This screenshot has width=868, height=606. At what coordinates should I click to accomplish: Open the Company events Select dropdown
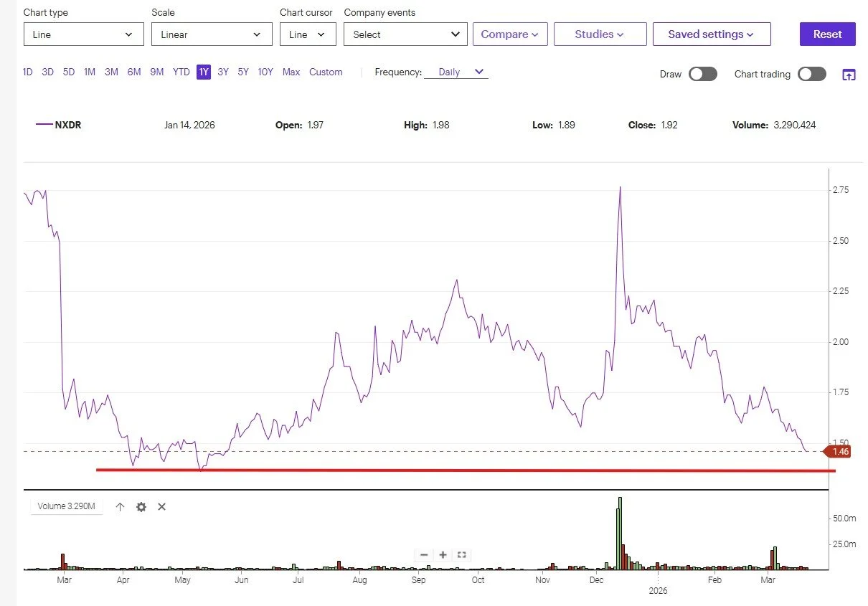pyautogui.click(x=405, y=34)
